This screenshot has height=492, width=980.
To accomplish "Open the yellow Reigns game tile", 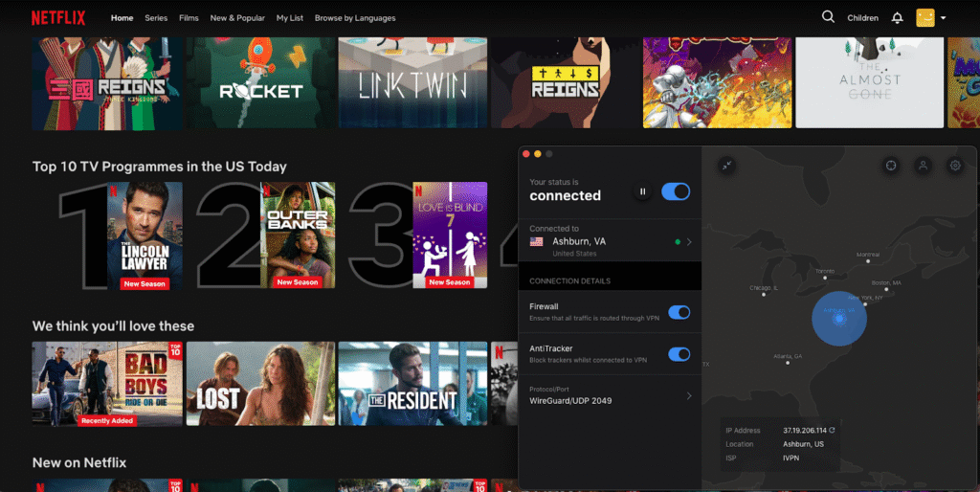I will pyautogui.click(x=565, y=82).
